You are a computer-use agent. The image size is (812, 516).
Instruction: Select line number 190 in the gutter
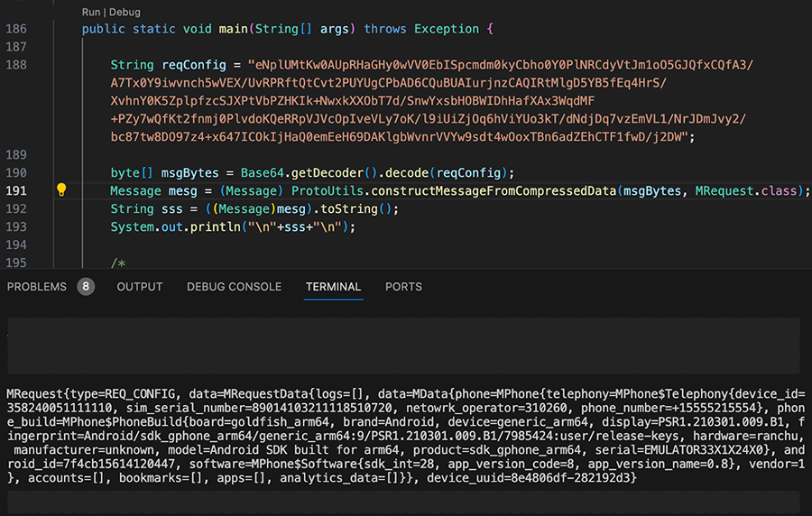click(x=16, y=172)
